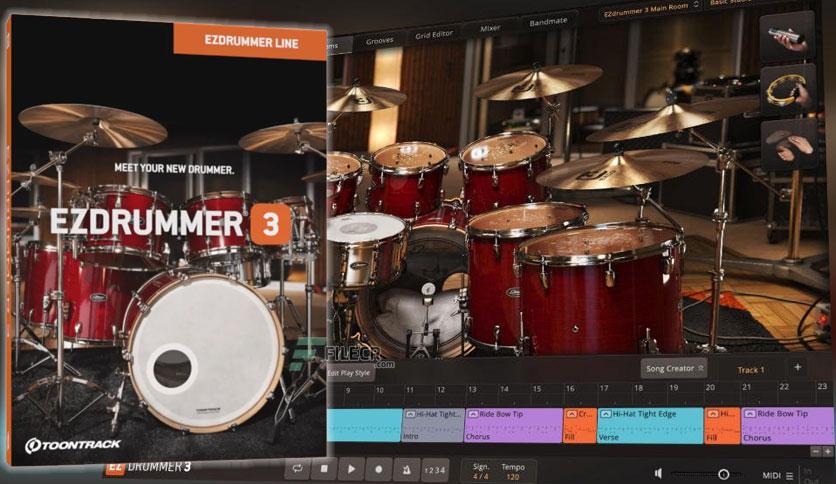The width and height of the screenshot is (836, 484).
Task: Enable the 1234 count-in button
Action: click(435, 471)
